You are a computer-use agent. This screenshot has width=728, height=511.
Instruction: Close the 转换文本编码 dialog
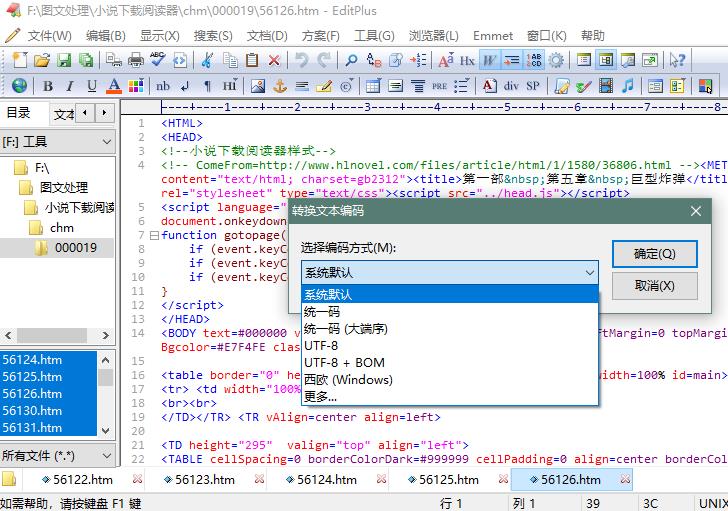tap(696, 211)
